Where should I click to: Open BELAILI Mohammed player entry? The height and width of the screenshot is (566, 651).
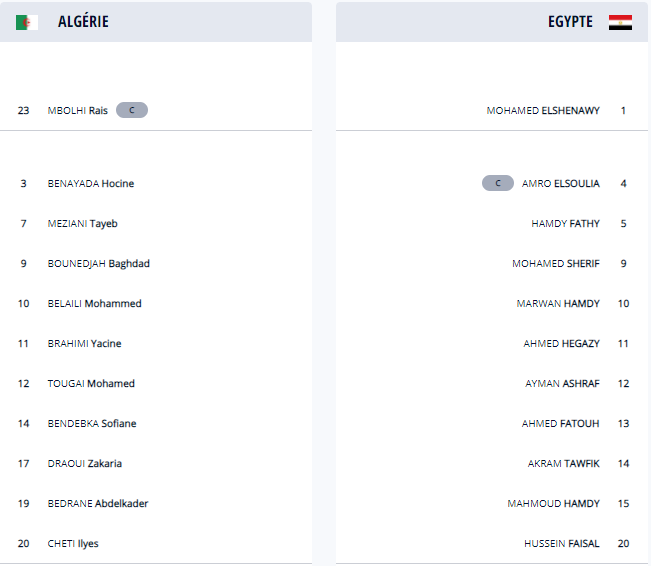(x=95, y=303)
